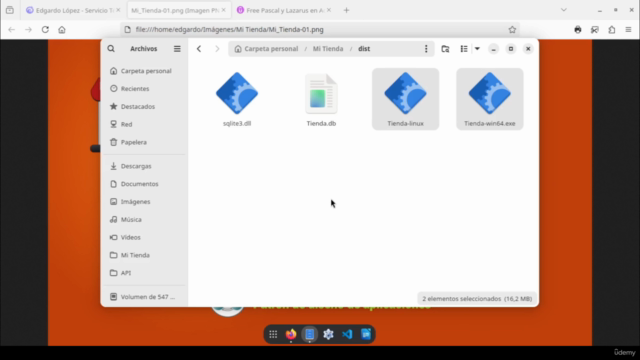Click the browser screenshot icon
Screen dimensions: 640x360
pyautogui.click(x=595, y=29)
